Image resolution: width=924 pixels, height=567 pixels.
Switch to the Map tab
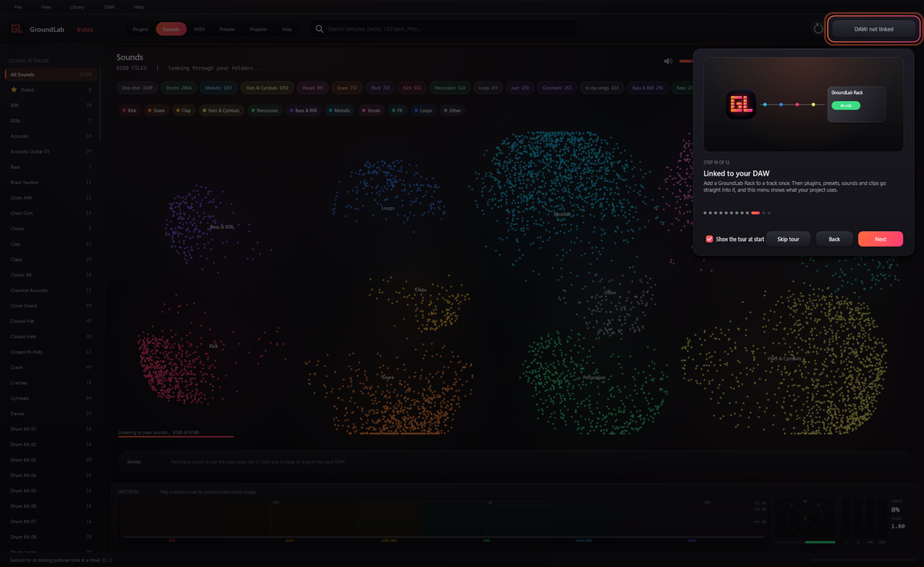click(x=287, y=29)
